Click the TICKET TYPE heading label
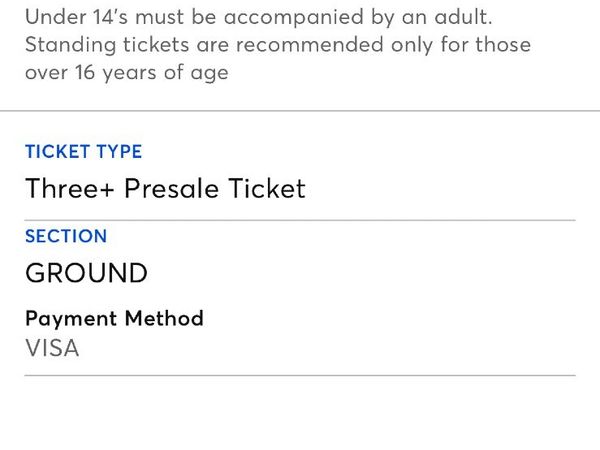Image resolution: width=600 pixels, height=450 pixels. coord(83,152)
